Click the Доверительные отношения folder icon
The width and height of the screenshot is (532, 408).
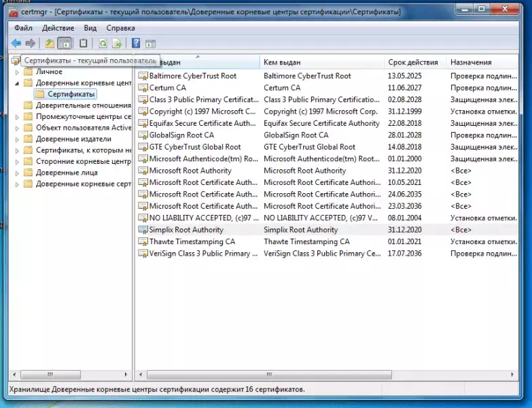coord(28,105)
